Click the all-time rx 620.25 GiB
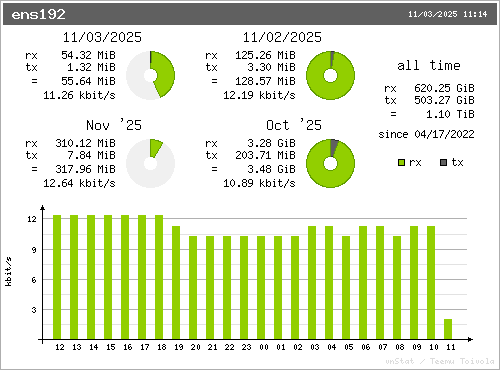The width and height of the screenshot is (500, 370). coord(444,88)
